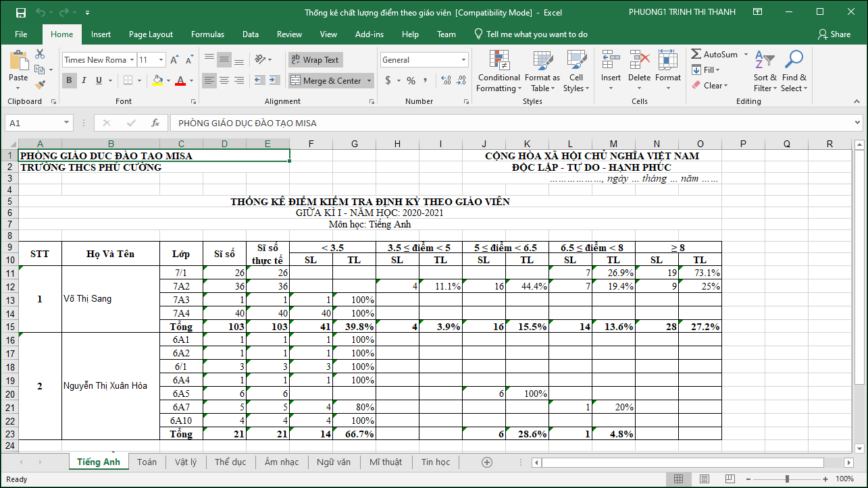Click the Share button

(834, 34)
